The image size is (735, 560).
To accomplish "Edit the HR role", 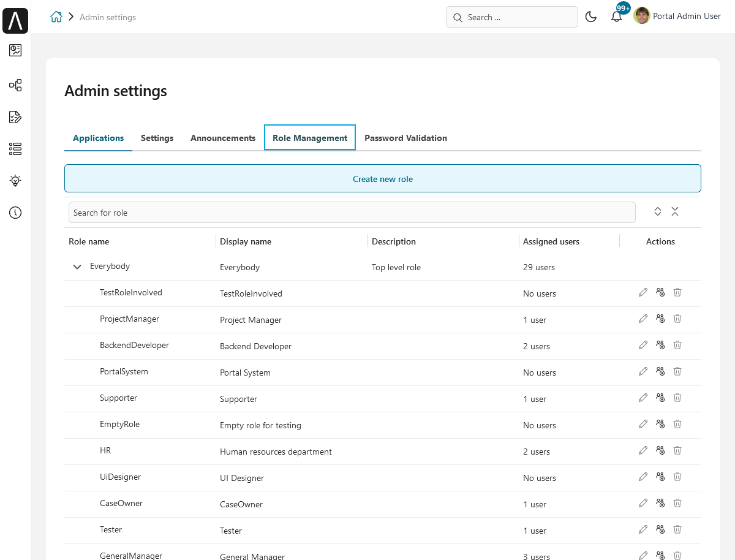I will (x=643, y=450).
